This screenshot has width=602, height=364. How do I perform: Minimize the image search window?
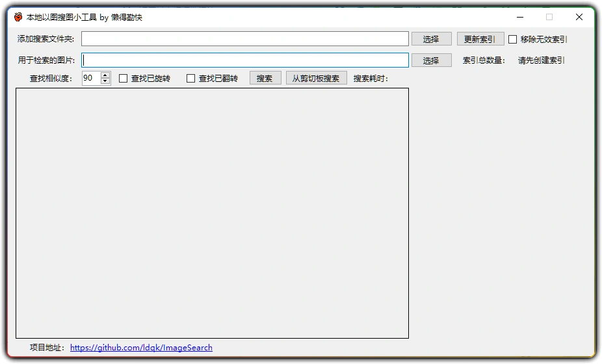(520, 17)
